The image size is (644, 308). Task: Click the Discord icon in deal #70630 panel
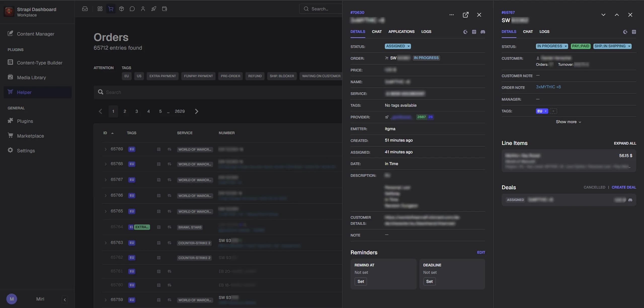[x=483, y=32]
